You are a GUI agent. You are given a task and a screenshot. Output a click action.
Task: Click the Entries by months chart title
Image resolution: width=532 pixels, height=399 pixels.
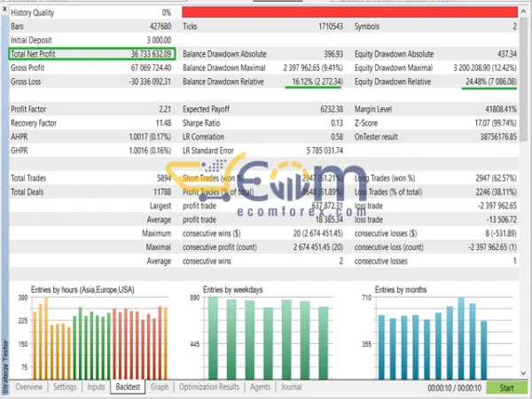(x=401, y=290)
